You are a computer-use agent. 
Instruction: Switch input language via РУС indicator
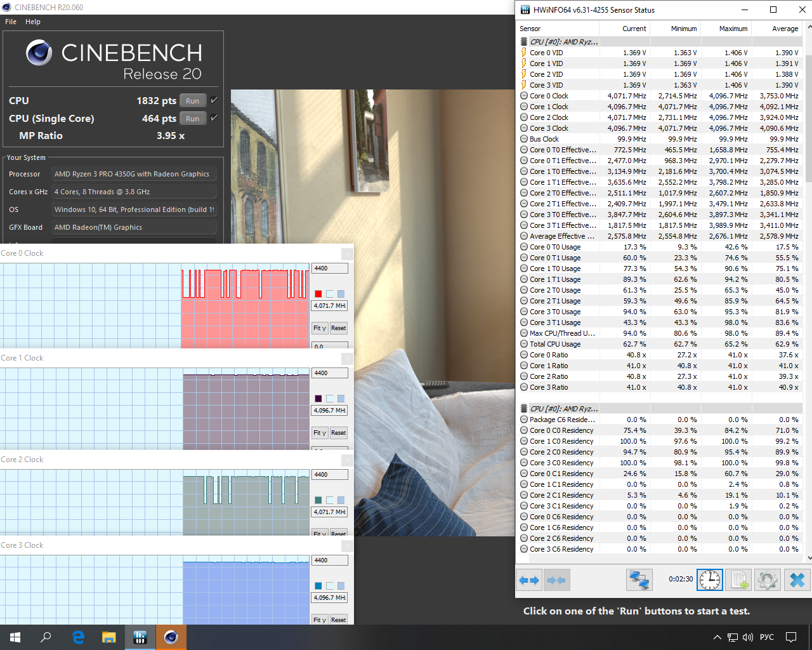point(767,637)
